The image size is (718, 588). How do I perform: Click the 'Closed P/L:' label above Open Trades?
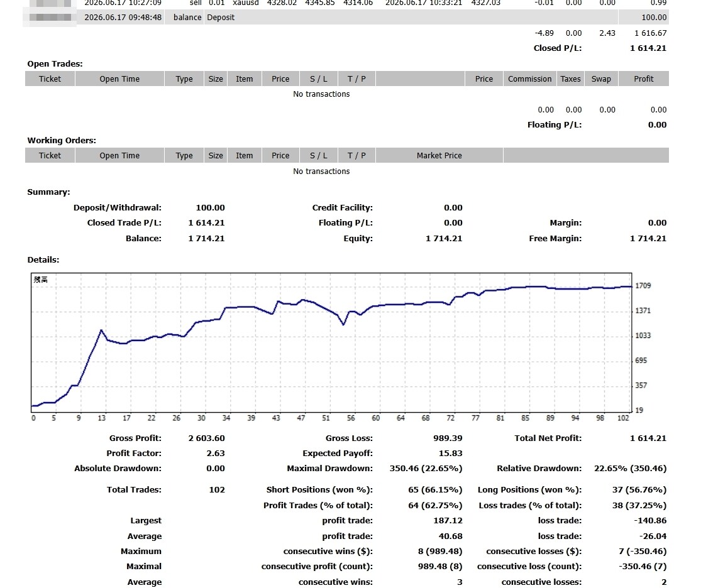pyautogui.click(x=558, y=48)
